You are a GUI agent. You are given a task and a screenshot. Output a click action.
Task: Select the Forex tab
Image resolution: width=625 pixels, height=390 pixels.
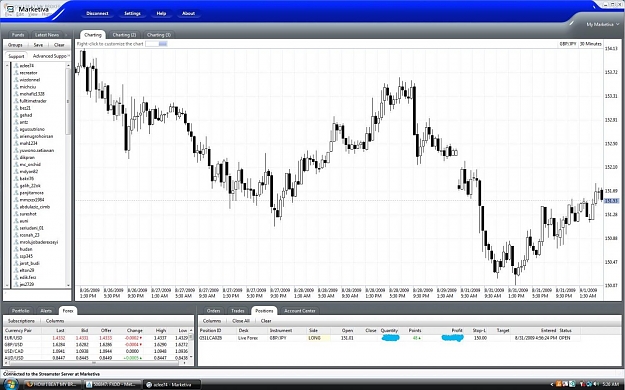[x=68, y=311]
